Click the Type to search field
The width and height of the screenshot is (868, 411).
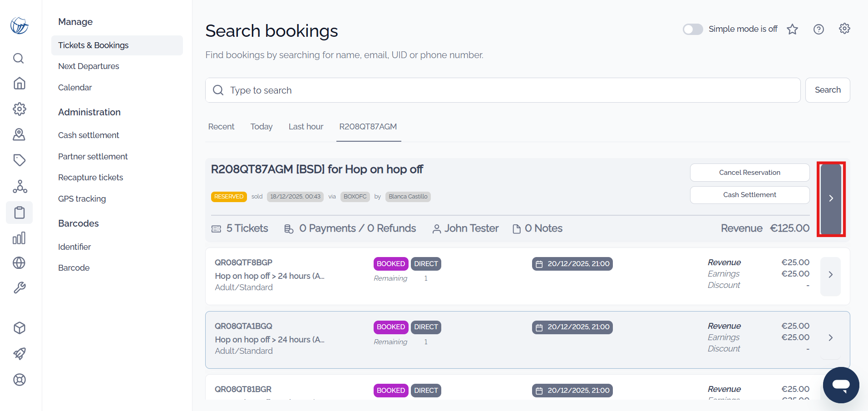[503, 90]
